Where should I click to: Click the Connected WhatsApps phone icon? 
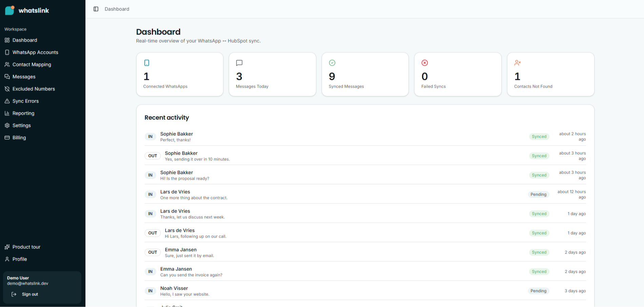point(146,63)
